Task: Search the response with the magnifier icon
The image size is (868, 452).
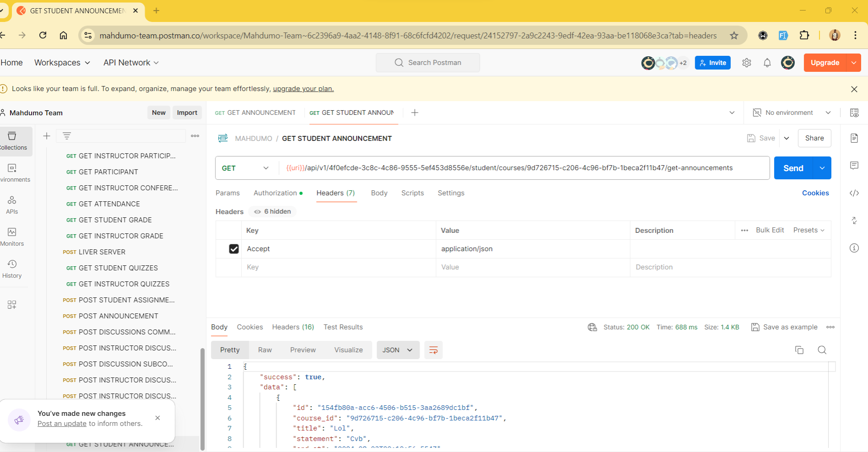Action: coord(822,350)
